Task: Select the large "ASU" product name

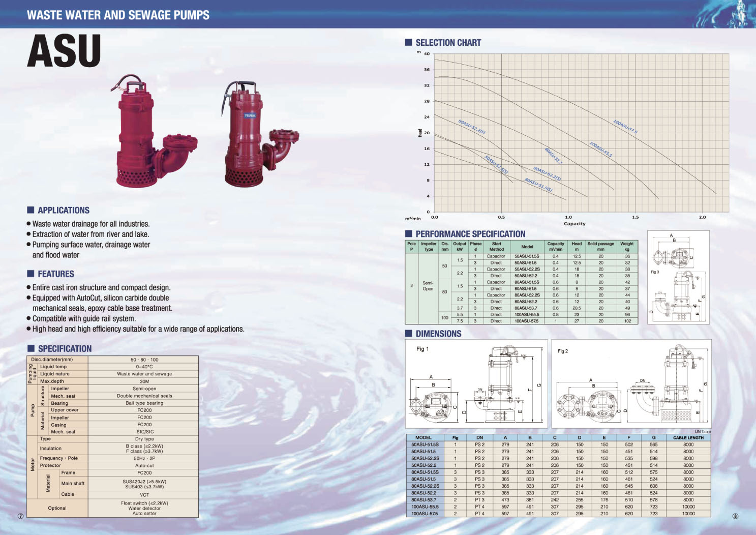Action: pos(64,51)
